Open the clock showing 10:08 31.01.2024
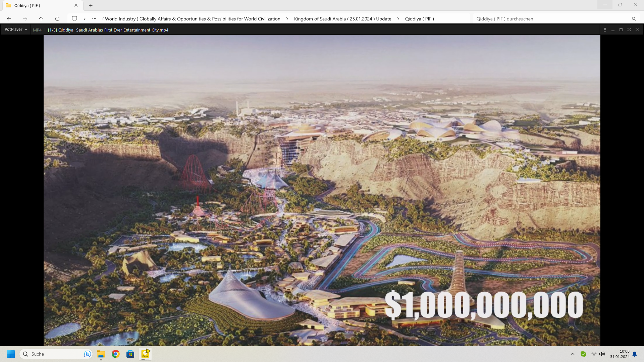Image resolution: width=644 pixels, height=362 pixels. click(x=620, y=354)
